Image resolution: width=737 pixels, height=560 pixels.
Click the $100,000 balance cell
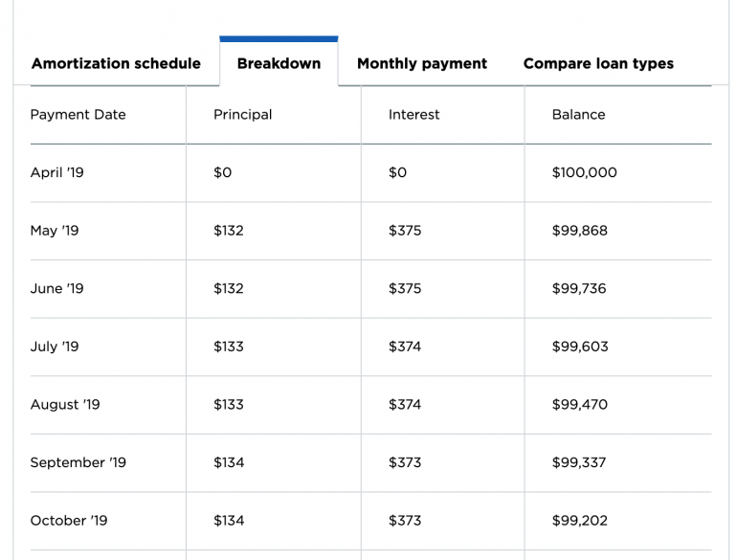pos(584,173)
